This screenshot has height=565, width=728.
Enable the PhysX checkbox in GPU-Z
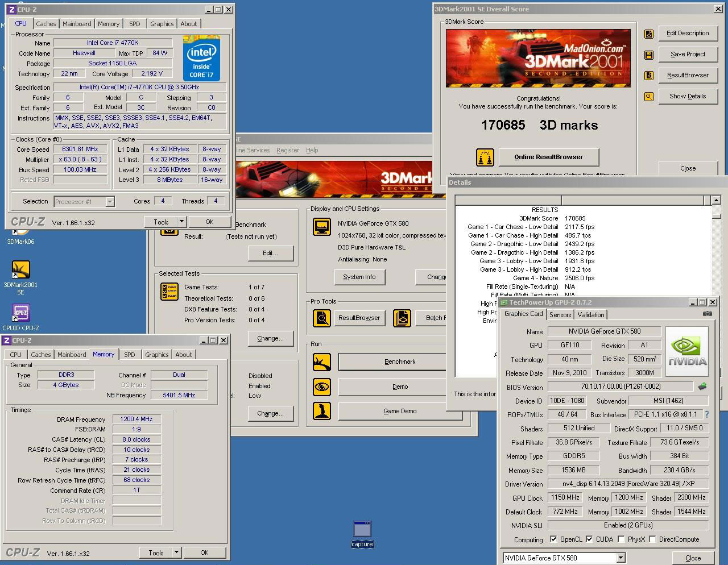pyautogui.click(x=621, y=539)
